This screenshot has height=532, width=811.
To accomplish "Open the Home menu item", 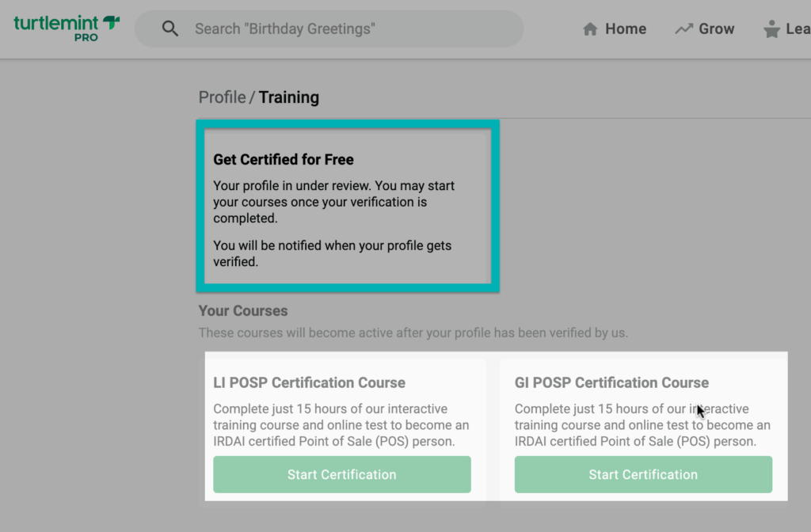I will pos(615,29).
